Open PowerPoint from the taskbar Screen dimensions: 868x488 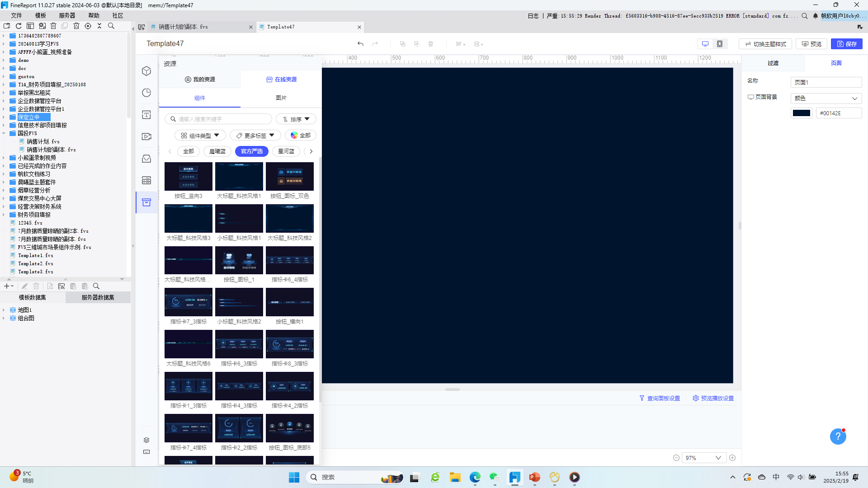(534, 477)
